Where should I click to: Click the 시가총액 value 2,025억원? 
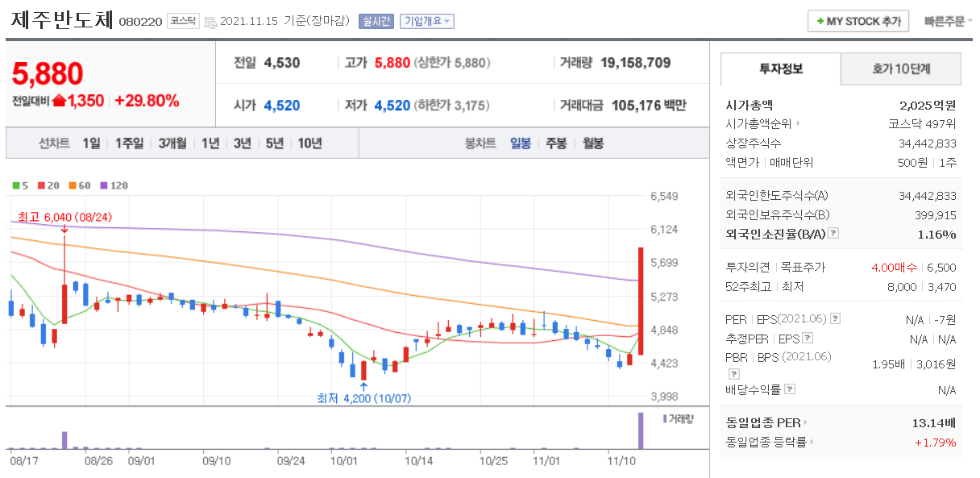[928, 105]
